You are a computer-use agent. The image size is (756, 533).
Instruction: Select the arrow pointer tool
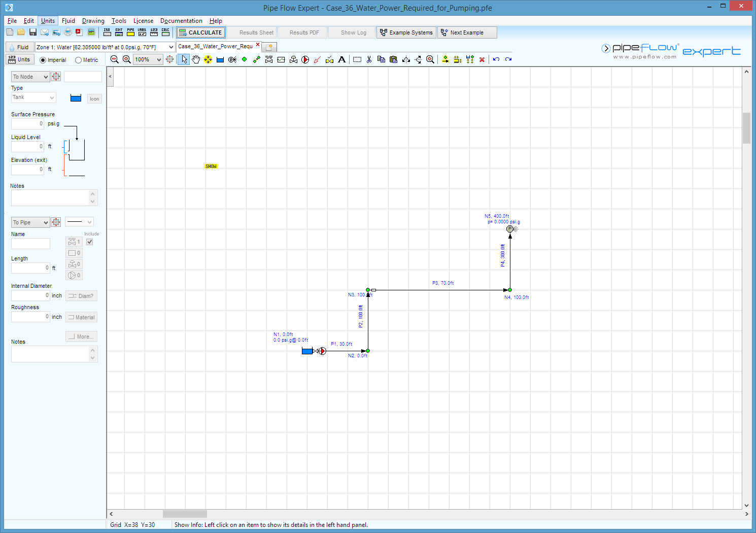click(184, 59)
